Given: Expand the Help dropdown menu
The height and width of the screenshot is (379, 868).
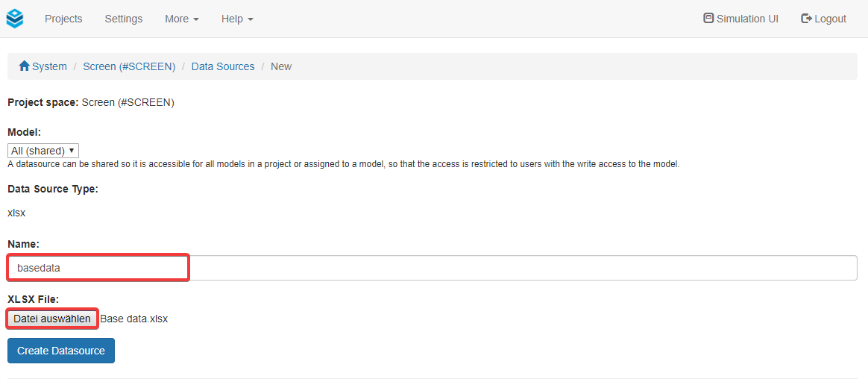Looking at the screenshot, I should click(x=237, y=19).
